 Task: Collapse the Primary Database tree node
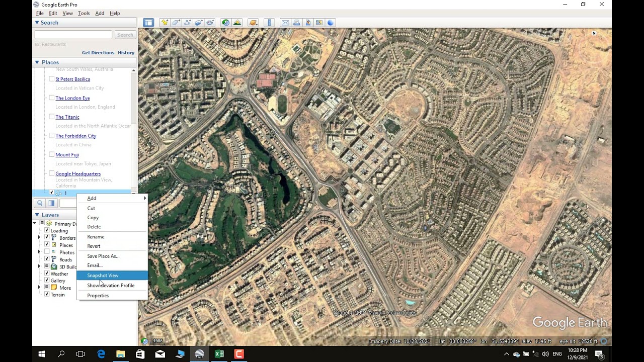pos(35,223)
